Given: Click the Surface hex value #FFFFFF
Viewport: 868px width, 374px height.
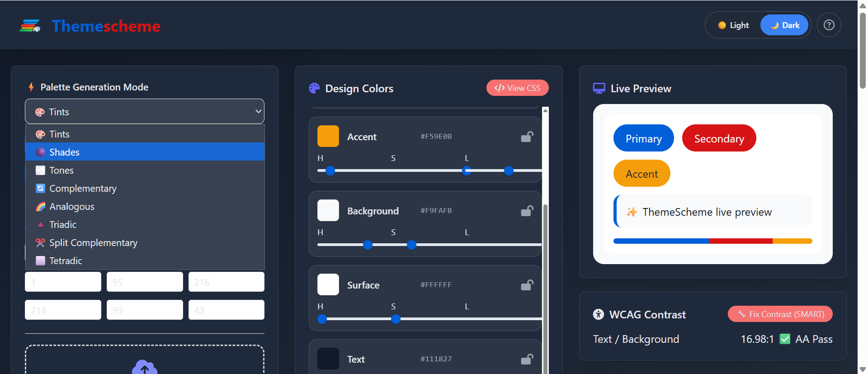Looking at the screenshot, I should [436, 284].
